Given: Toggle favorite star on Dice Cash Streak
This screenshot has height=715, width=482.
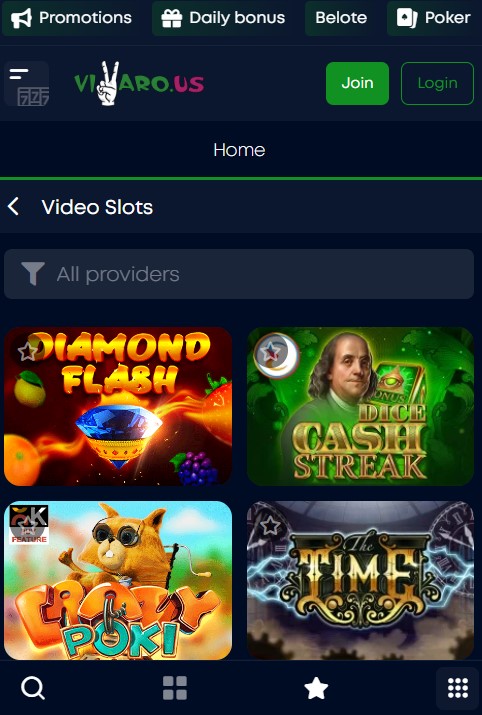Looking at the screenshot, I should 270,352.
